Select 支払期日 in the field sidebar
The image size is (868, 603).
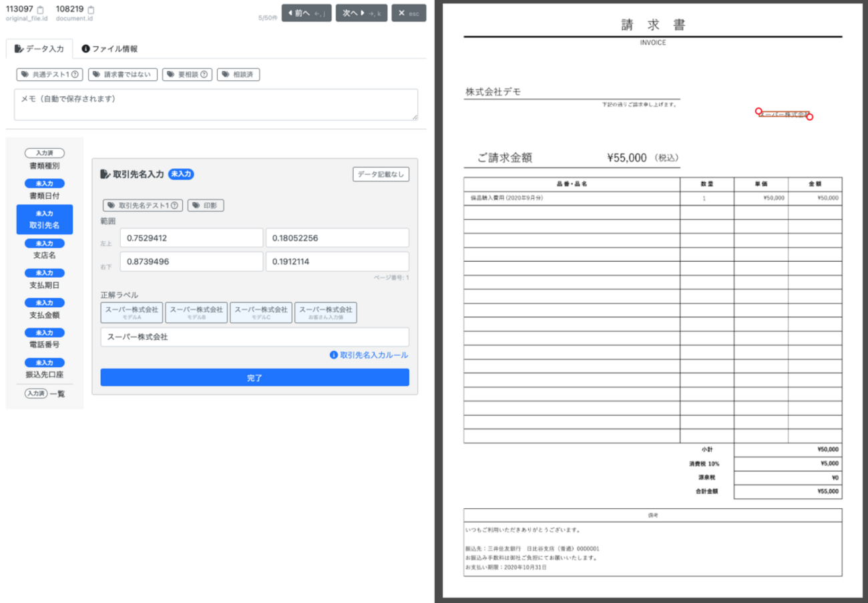[45, 279]
